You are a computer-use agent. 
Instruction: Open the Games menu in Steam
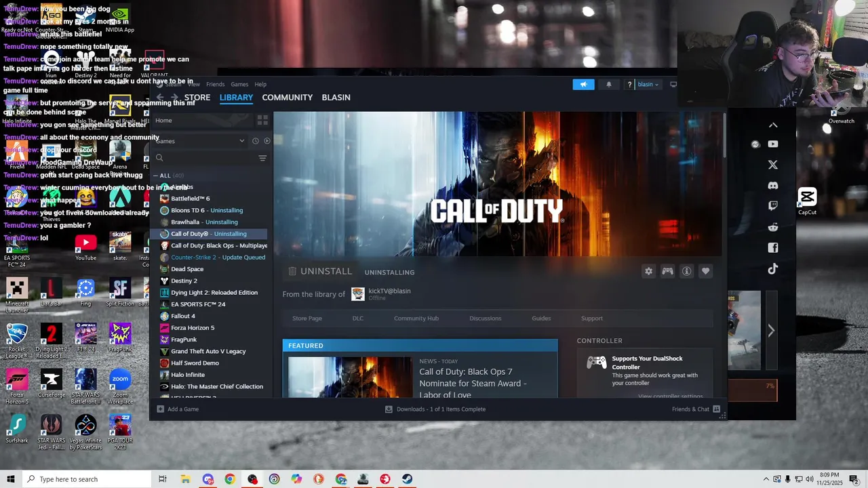(239, 85)
